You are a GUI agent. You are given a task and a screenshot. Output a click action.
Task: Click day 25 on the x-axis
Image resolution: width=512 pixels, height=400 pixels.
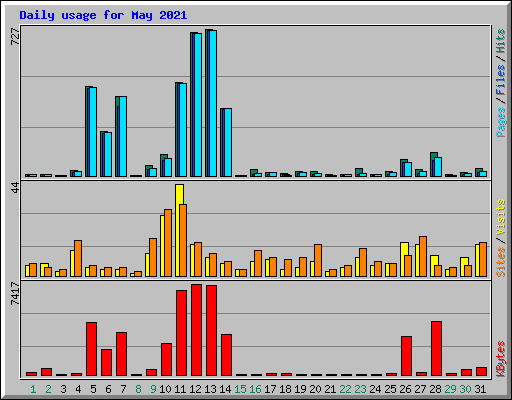pyautogui.click(x=390, y=389)
